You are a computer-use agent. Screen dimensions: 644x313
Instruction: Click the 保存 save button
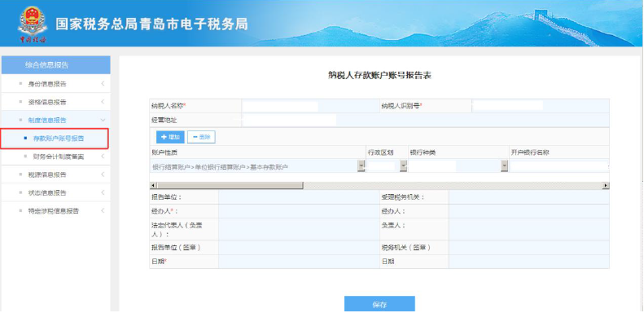[379, 304]
